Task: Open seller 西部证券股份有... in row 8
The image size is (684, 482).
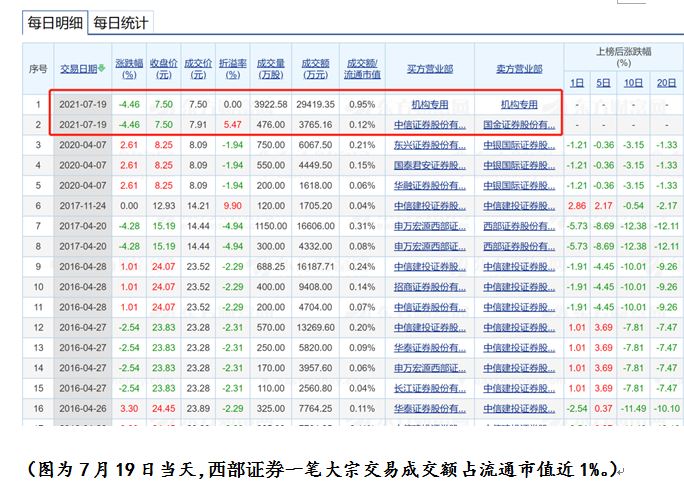Action: pyautogui.click(x=519, y=246)
